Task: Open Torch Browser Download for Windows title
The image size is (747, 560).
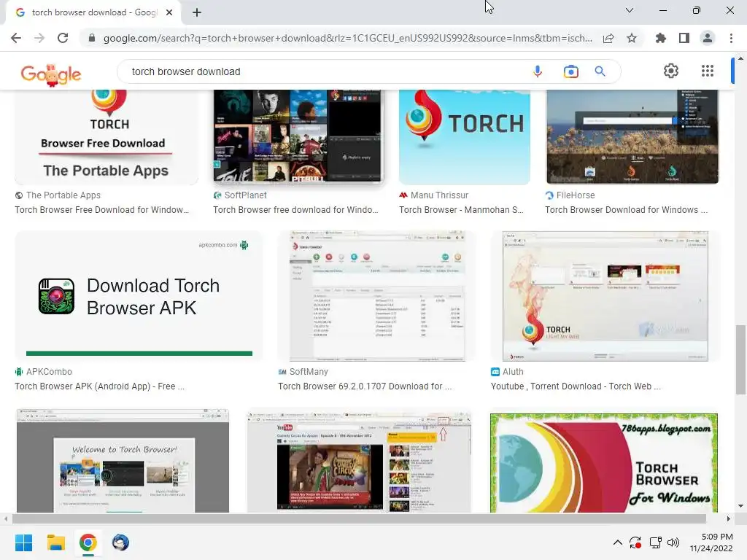Action: click(627, 210)
